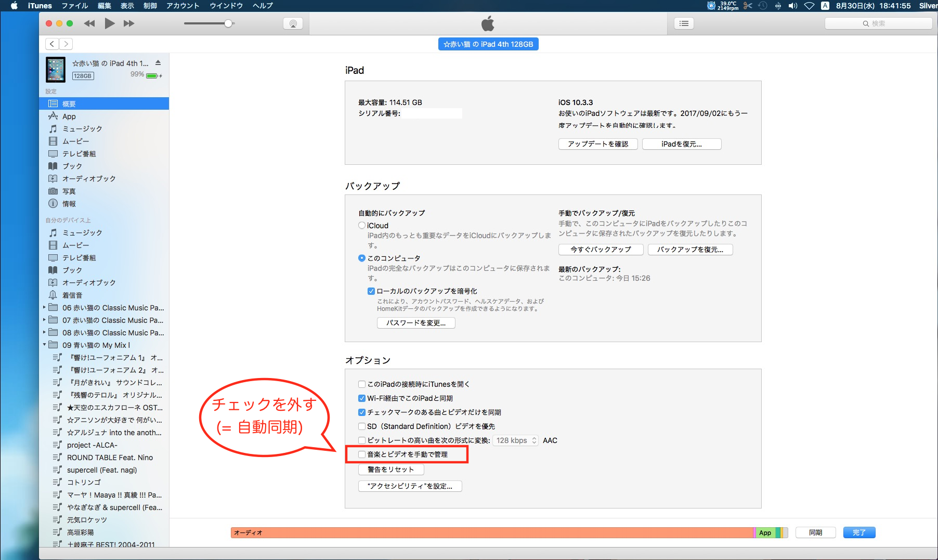Screen dimensions: 938x560
Task: Toggle 音楽とビデオを手動で管理 checkbox
Action: [362, 454]
